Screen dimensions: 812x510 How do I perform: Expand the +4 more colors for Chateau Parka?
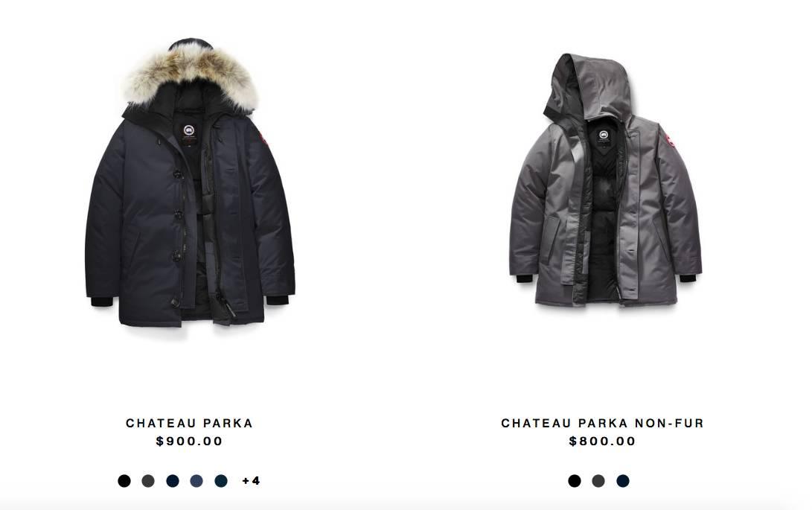click(x=251, y=481)
